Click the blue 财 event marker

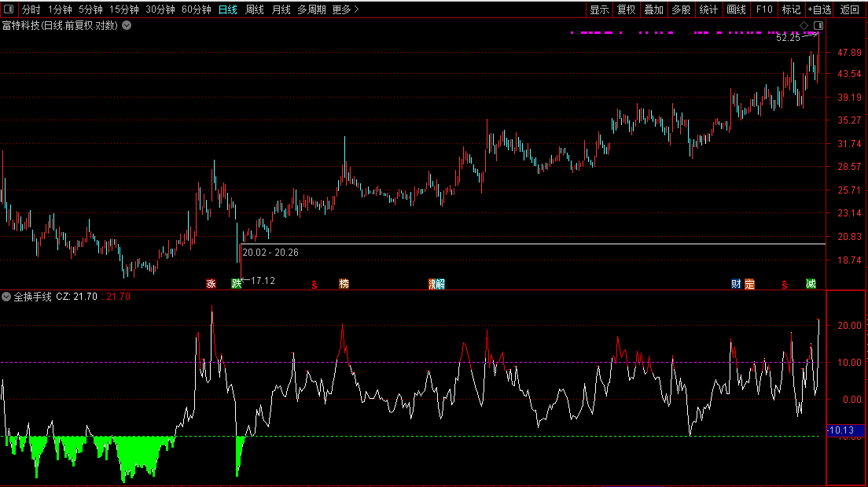(x=736, y=284)
